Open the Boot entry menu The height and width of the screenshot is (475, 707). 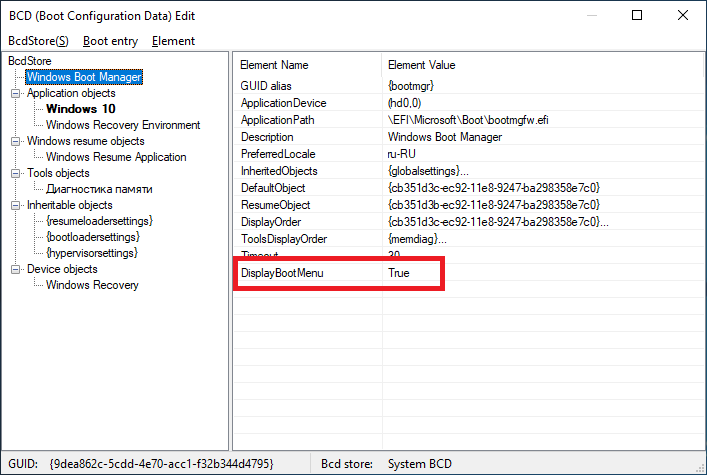[x=110, y=41]
